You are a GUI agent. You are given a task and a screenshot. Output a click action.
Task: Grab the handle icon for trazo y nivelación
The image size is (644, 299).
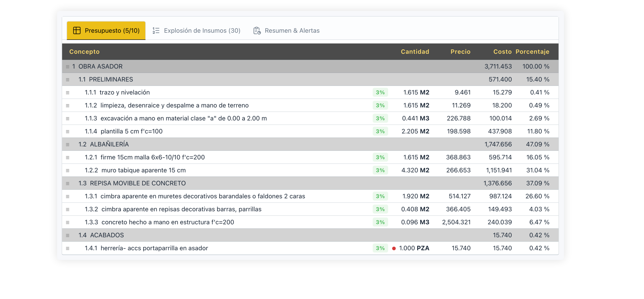coord(68,93)
